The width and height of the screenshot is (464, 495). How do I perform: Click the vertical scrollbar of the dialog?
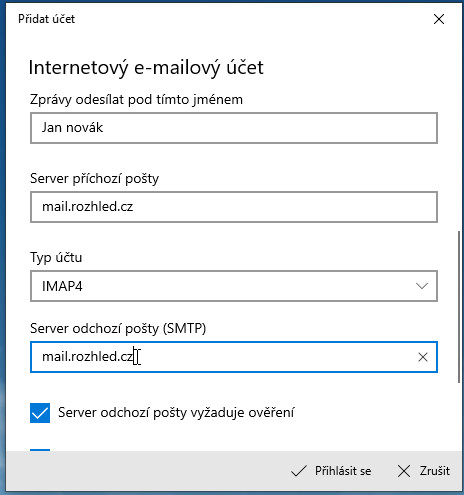tap(459, 307)
